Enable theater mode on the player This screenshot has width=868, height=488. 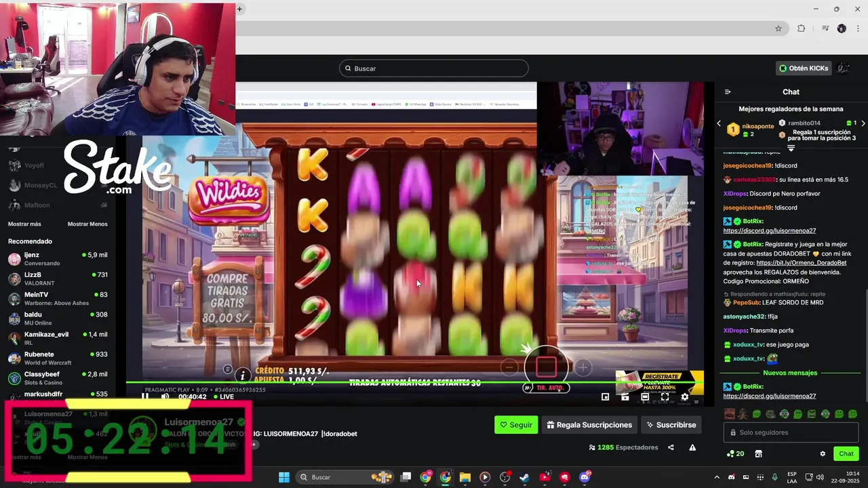(x=645, y=397)
